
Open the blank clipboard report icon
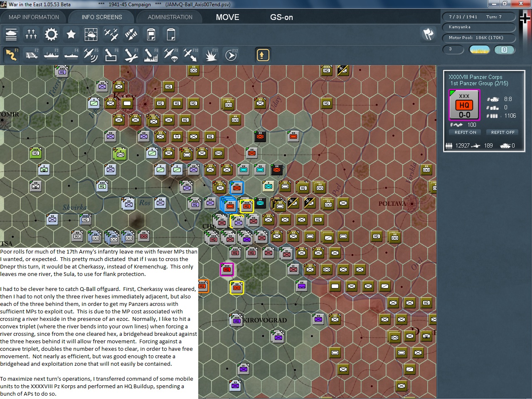pos(171,34)
